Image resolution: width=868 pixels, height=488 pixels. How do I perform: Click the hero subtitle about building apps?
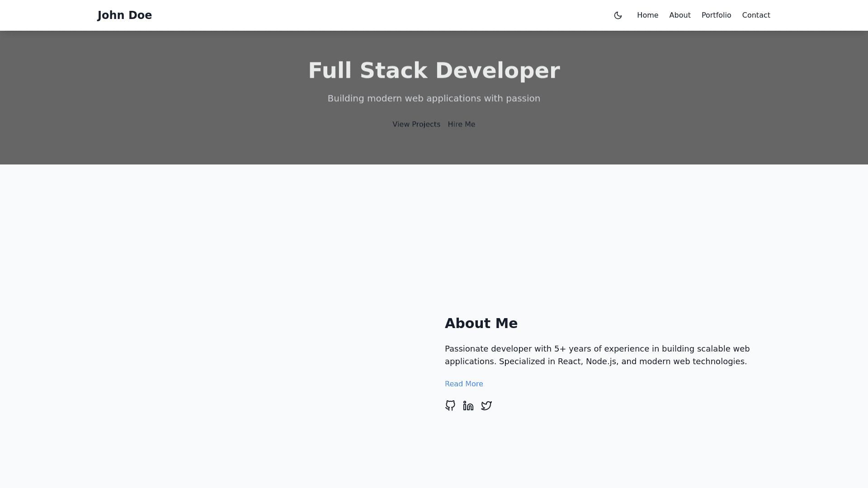(x=434, y=99)
